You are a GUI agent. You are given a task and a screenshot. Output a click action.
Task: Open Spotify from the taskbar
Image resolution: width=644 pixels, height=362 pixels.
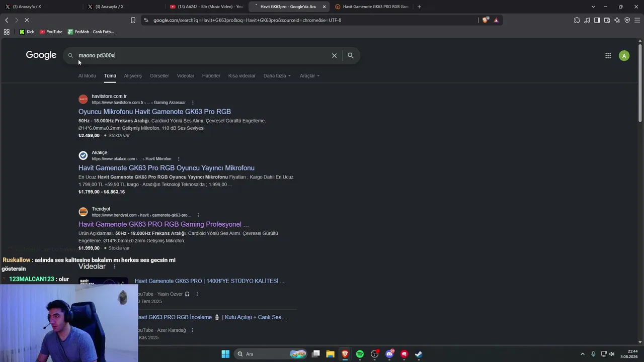[360, 354]
